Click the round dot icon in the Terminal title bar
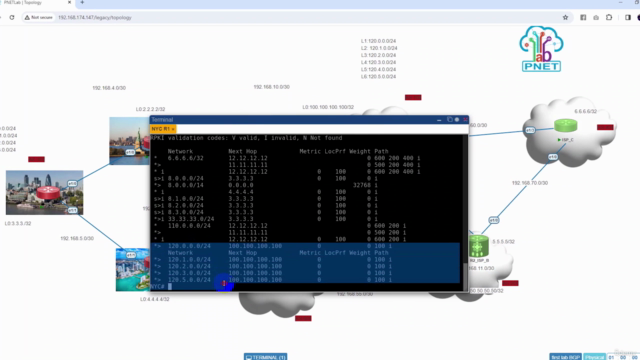 pyautogui.click(x=457, y=120)
